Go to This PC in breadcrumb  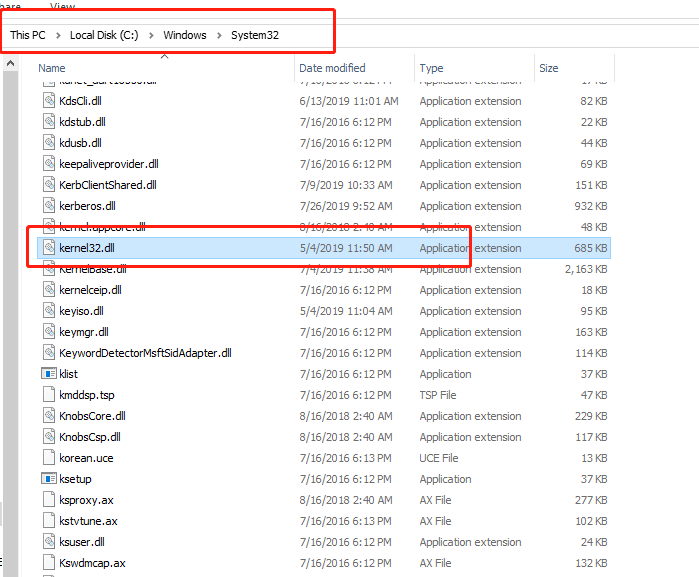tap(28, 35)
